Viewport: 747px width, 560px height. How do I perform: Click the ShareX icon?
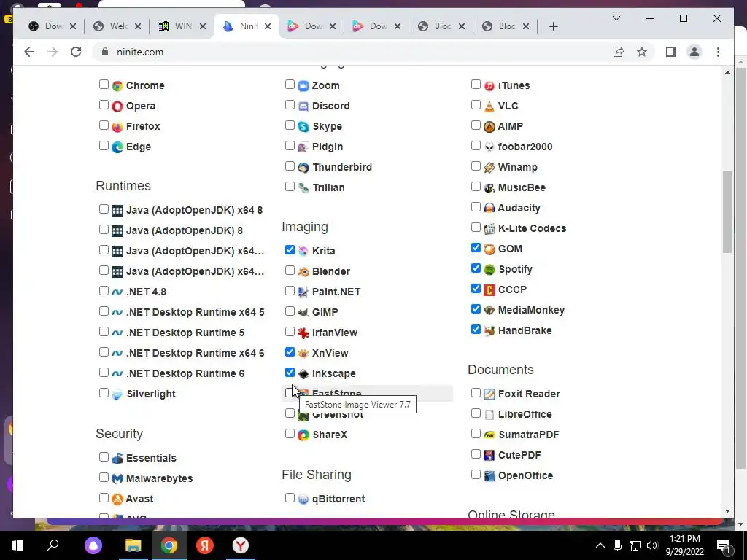[x=303, y=435]
